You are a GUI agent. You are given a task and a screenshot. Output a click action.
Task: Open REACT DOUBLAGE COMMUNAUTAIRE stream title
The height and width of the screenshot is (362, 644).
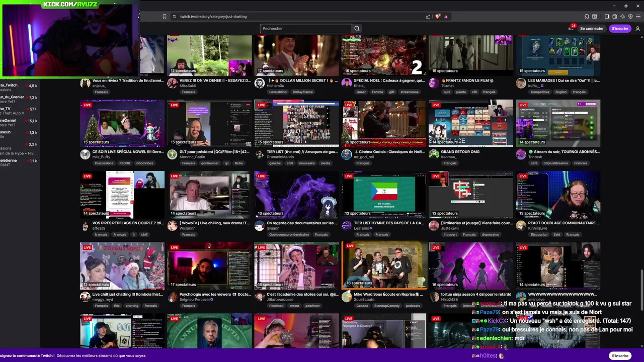[x=563, y=223]
